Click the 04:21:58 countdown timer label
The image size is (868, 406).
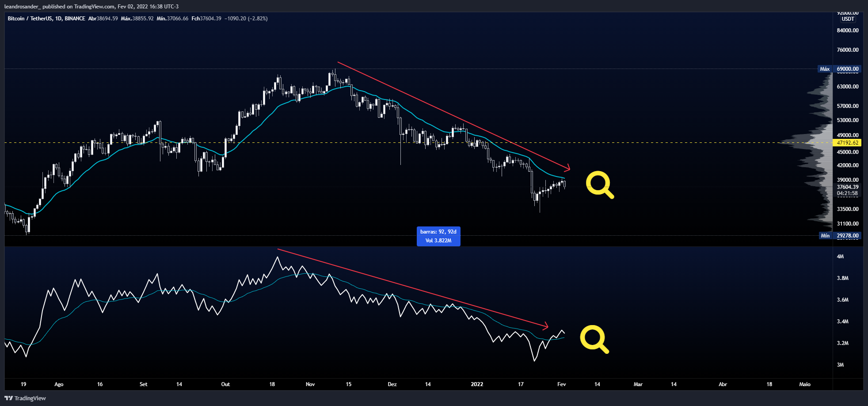847,193
